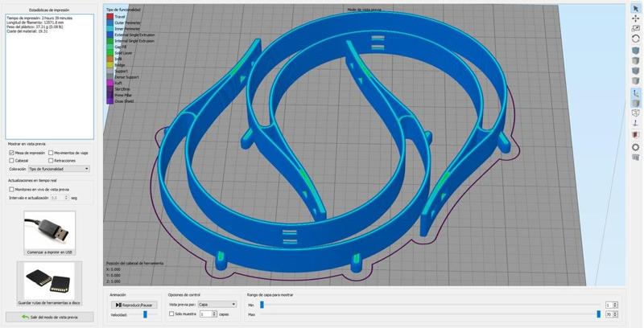Click the Solo muestra capas number field

pyautogui.click(x=206, y=314)
